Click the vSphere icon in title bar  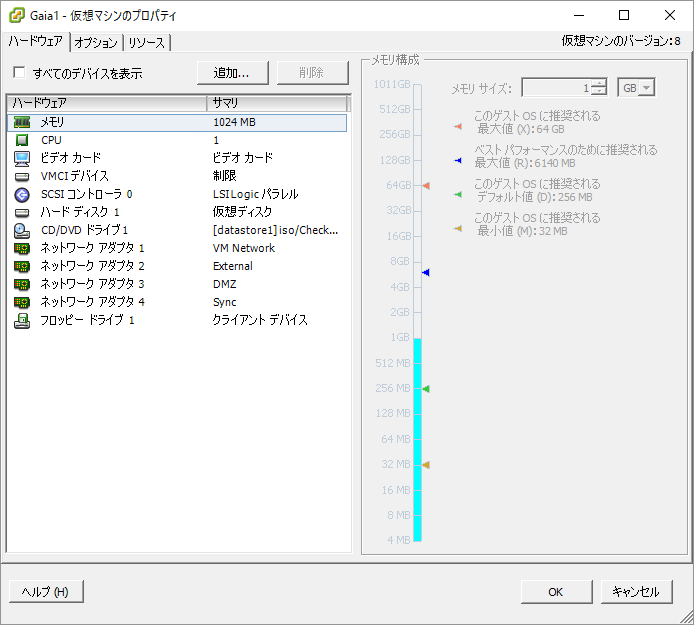tap(17, 15)
